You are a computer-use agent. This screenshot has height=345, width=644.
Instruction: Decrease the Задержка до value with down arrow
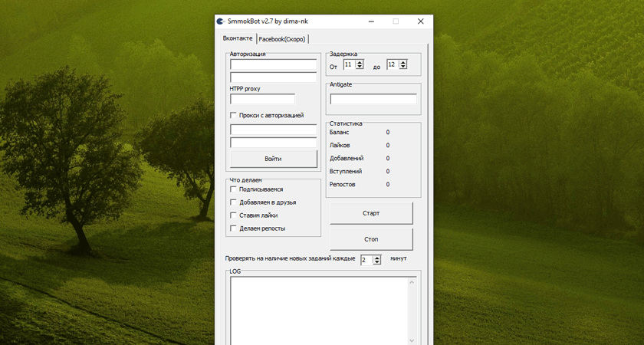403,67
